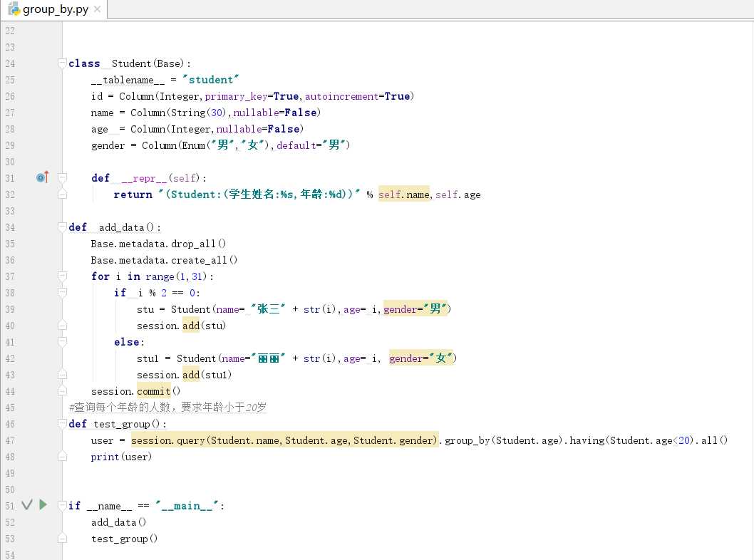The width and height of the screenshot is (754, 560).
Task: Click "String(30)" on line 27
Action: click(x=197, y=113)
